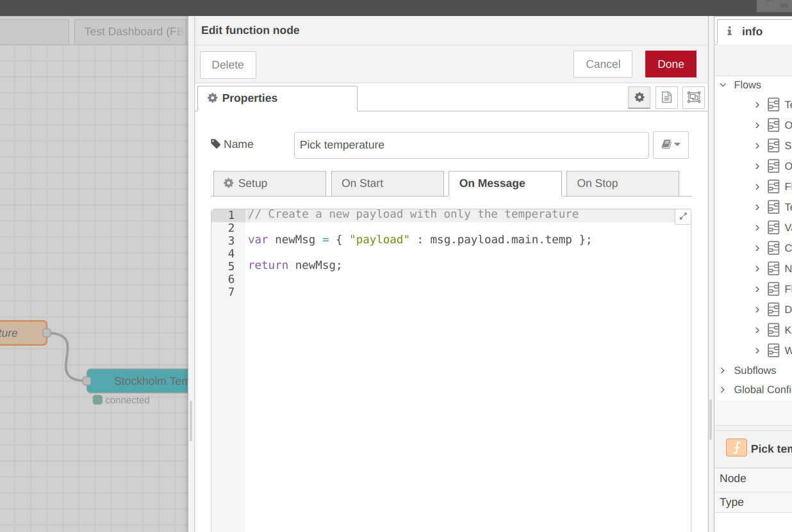Screen dimensions: 792x532
Task: Click the flow icon of the row starting with 'Va'
Action: tap(773, 227)
